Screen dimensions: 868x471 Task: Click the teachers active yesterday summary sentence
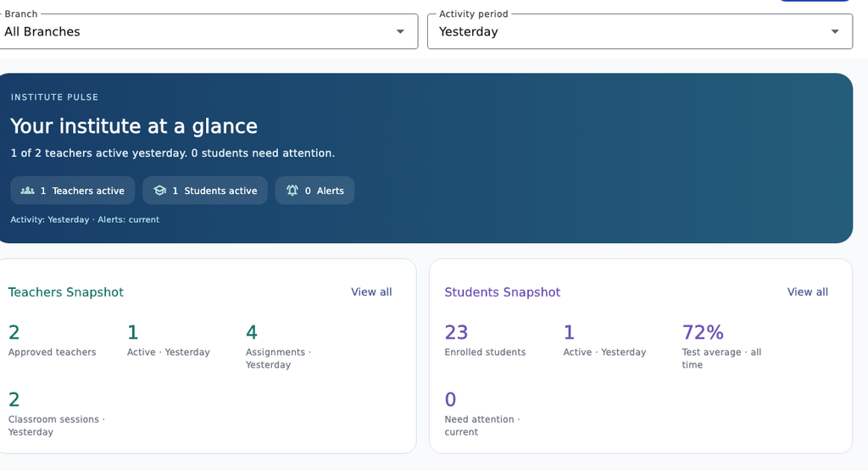pos(173,152)
